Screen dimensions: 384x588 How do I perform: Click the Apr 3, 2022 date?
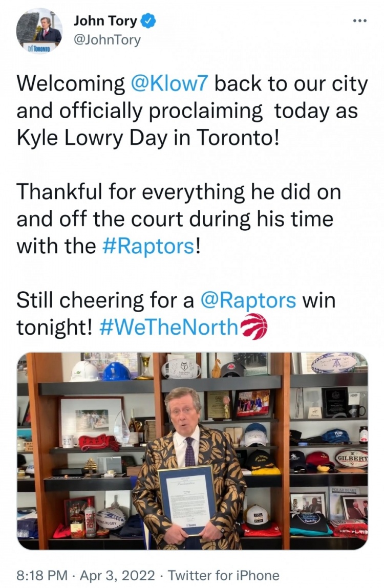[x=117, y=575]
